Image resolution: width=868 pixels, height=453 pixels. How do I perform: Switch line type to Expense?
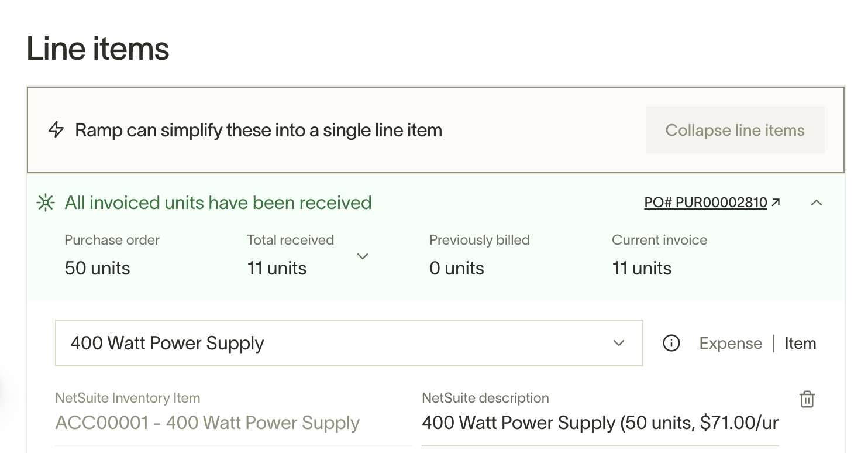tap(731, 344)
